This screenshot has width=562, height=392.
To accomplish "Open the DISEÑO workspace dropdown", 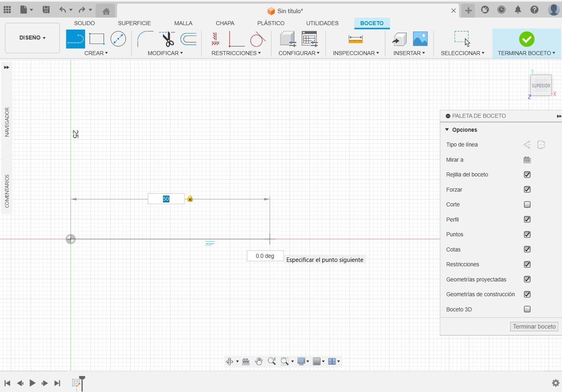I will (x=32, y=38).
